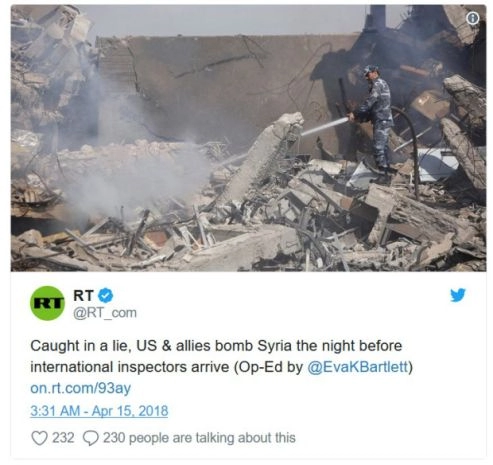
Task: Open the @RT_com handle
Action: [105, 313]
